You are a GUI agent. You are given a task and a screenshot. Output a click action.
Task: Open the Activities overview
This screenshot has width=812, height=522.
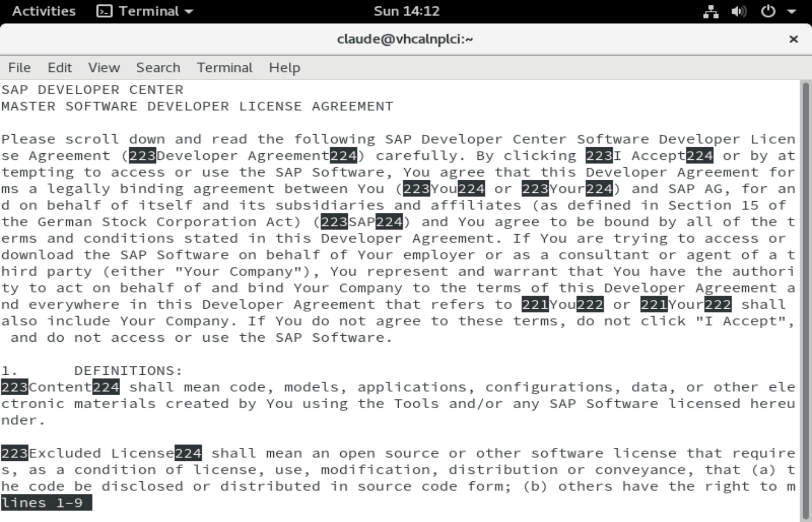pyautogui.click(x=44, y=11)
